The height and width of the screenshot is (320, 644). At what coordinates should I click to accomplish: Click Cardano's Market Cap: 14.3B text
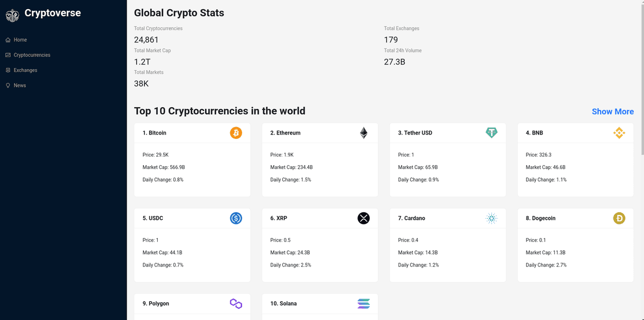point(418,252)
